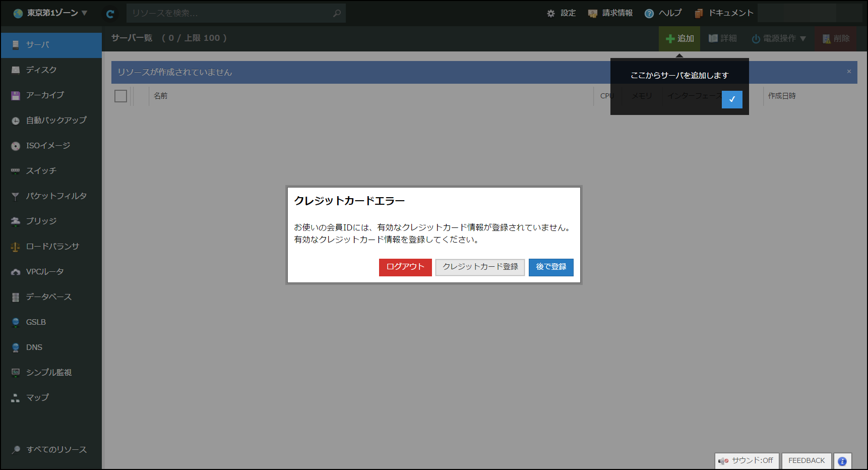This screenshot has width=868, height=470.
Task: Confirm the tooltip with blue checkmark button
Action: (732, 99)
